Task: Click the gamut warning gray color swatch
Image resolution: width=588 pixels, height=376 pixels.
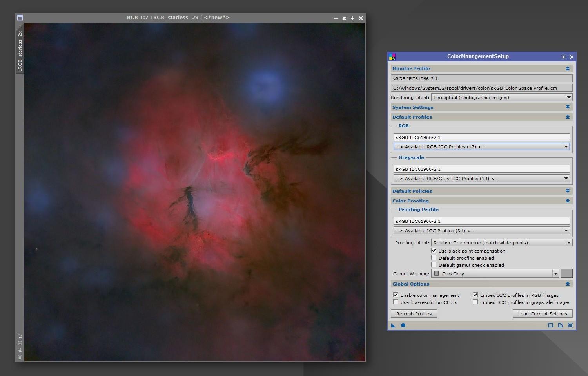Action: click(566, 273)
